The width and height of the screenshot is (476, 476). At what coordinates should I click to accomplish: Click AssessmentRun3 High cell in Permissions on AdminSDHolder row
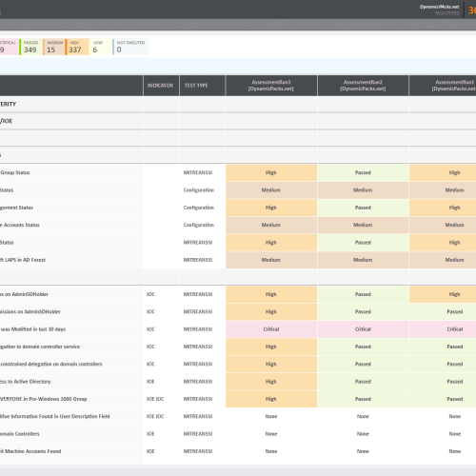point(271,311)
